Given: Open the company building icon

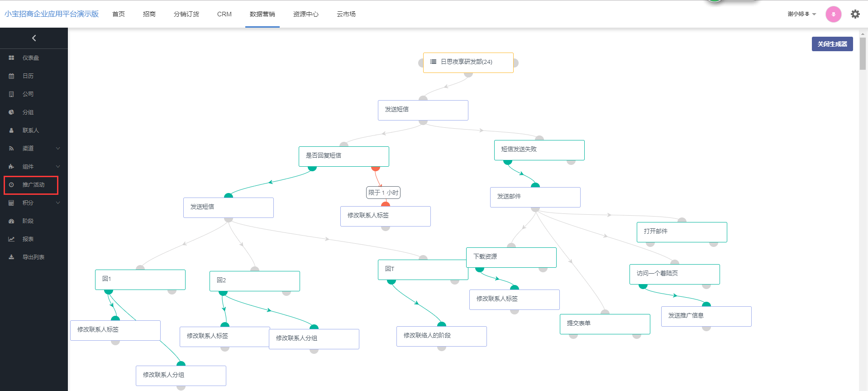Looking at the screenshot, I should click(x=11, y=94).
